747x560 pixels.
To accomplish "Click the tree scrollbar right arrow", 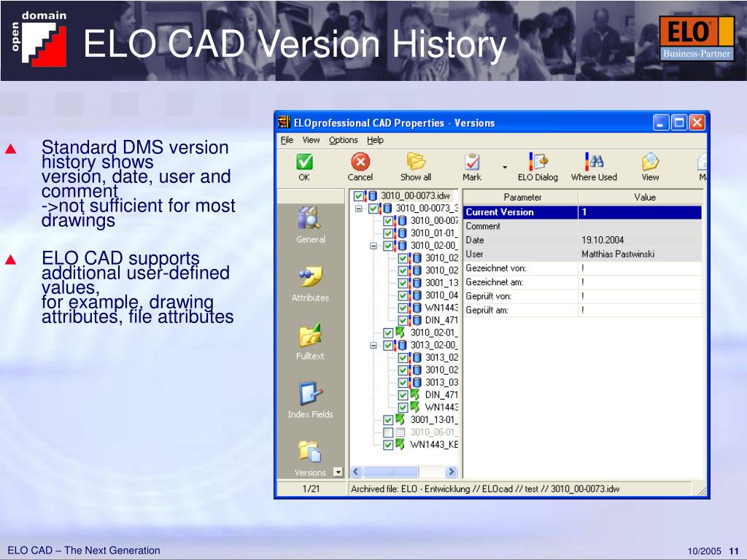I will point(451,472).
